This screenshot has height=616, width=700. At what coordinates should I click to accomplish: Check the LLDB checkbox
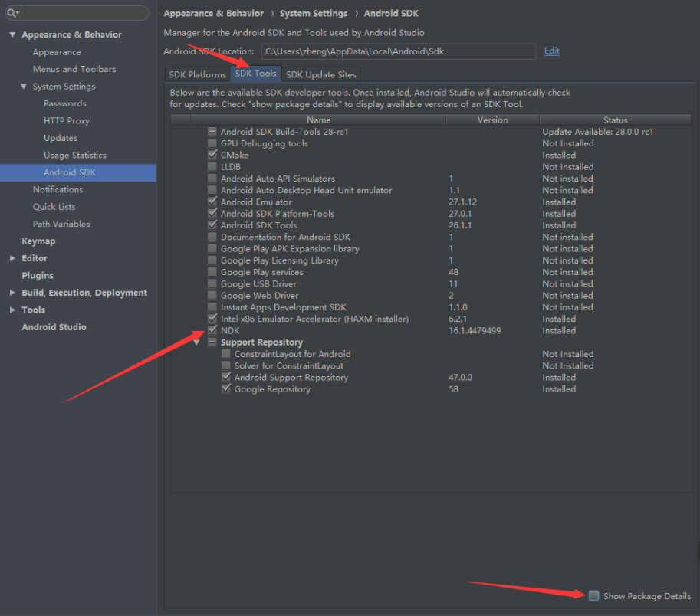pyautogui.click(x=212, y=167)
